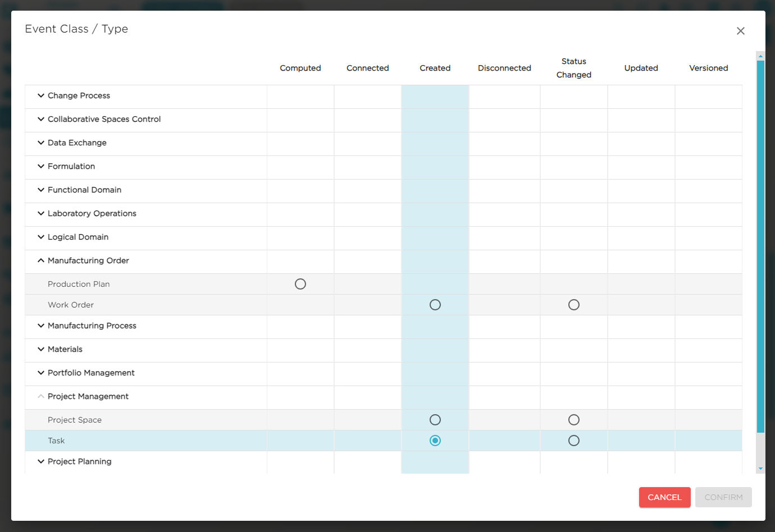
Task: Expand the Data Exchange category
Action: (41, 143)
